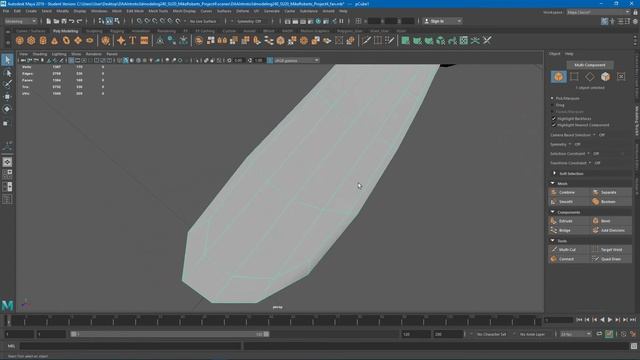Pick the Rotate tool in the left toolbox
This screenshot has height=360, width=640.
[x=7, y=109]
